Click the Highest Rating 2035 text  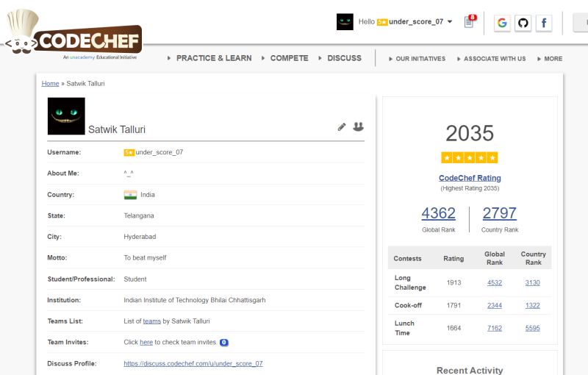click(x=470, y=188)
